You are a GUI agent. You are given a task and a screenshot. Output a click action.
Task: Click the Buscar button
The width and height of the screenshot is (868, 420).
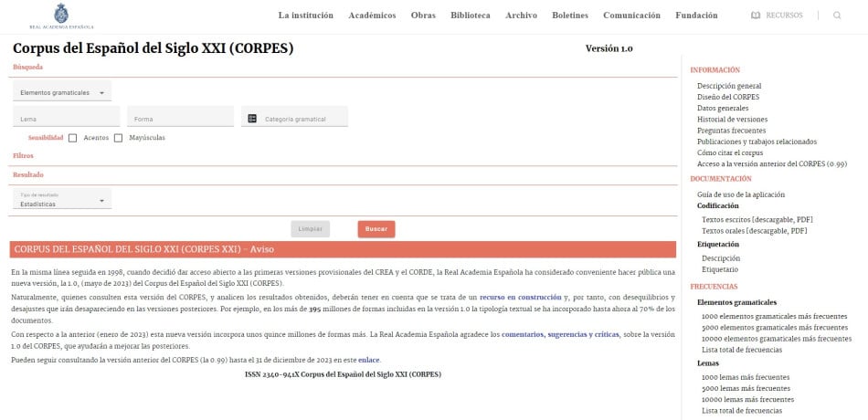(376, 229)
